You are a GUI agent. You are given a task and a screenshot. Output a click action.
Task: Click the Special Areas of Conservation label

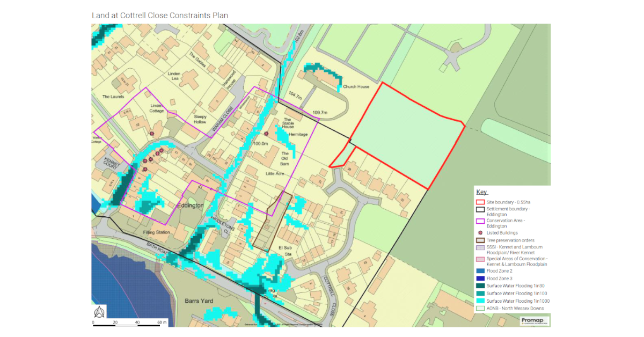tap(514, 258)
